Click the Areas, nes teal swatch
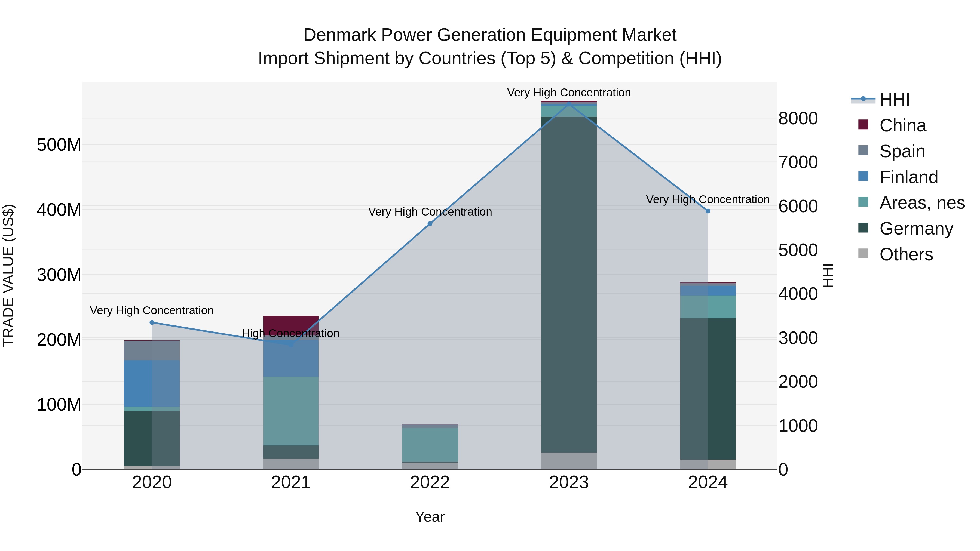 click(863, 202)
